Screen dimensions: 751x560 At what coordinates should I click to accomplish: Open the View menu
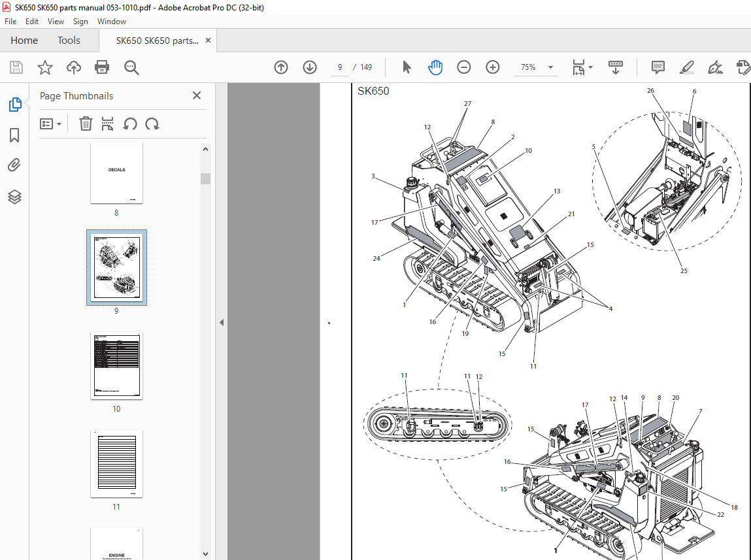click(56, 22)
